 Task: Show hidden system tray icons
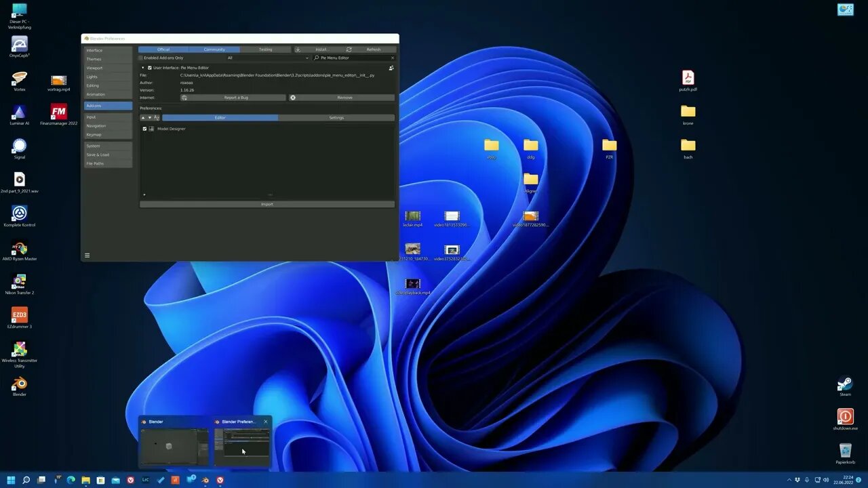(789, 480)
